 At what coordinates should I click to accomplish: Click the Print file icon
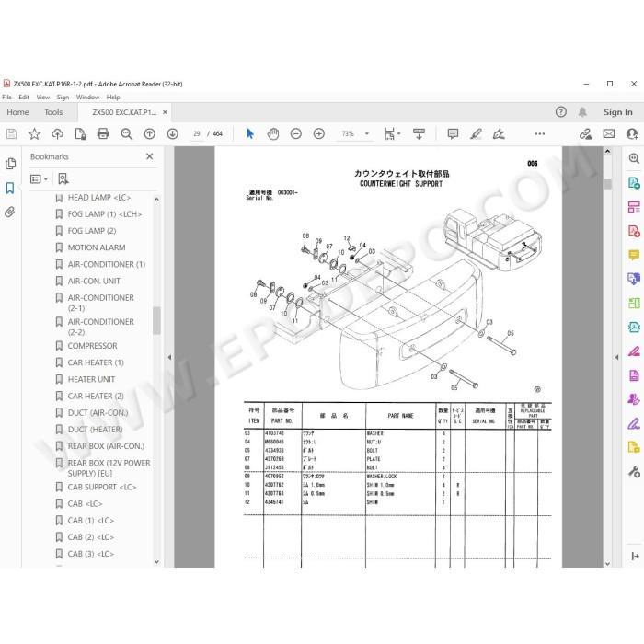click(103, 134)
